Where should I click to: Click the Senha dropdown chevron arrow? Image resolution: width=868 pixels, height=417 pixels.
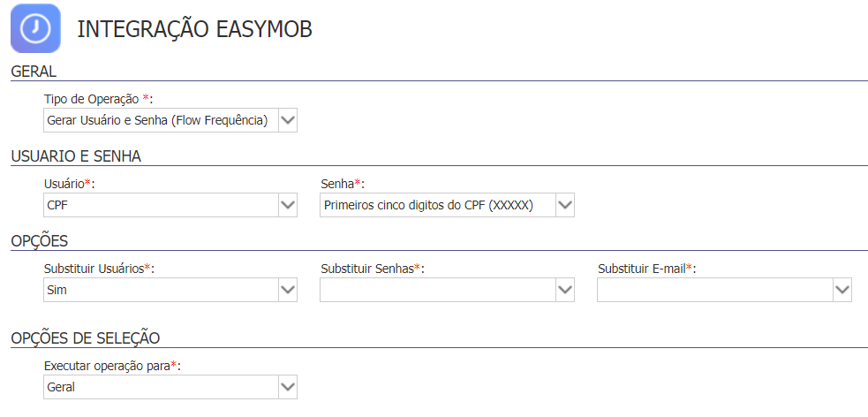point(564,205)
